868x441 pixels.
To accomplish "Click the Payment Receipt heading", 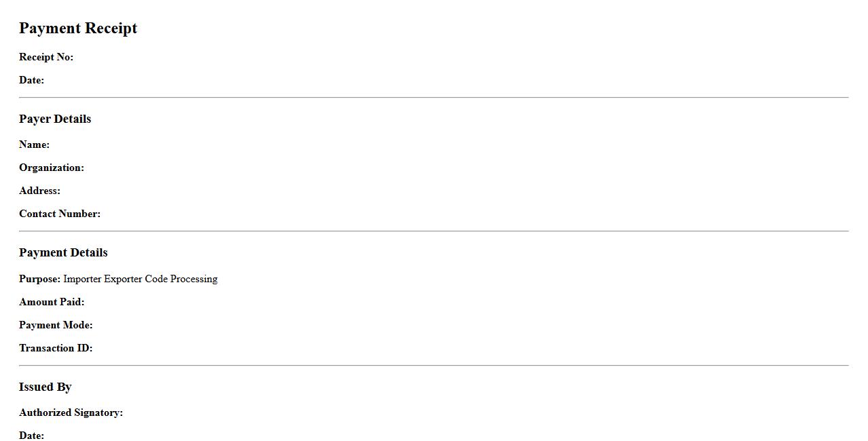I will point(78,28).
